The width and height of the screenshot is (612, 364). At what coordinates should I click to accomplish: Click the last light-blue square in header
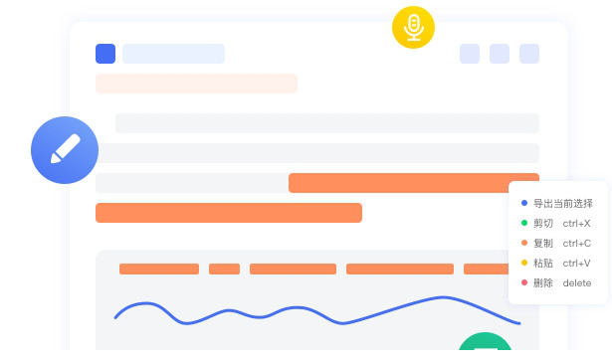[529, 54]
